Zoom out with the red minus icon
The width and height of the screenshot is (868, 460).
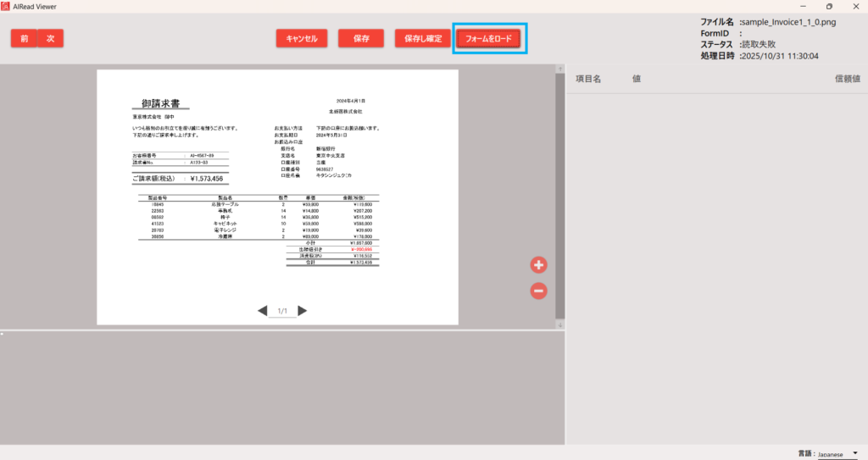pyautogui.click(x=538, y=291)
